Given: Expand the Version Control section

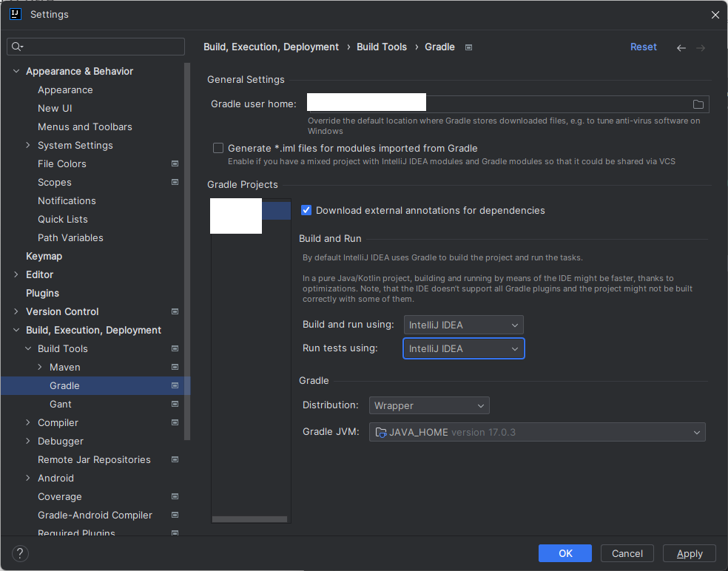Looking at the screenshot, I should [x=16, y=311].
